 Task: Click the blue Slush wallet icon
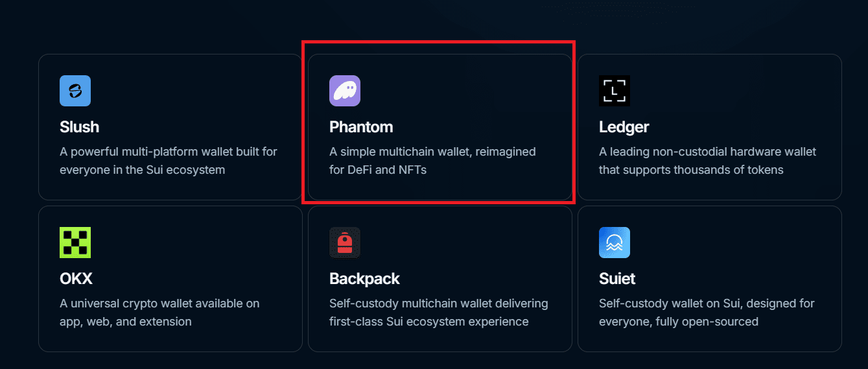pyautogui.click(x=75, y=91)
